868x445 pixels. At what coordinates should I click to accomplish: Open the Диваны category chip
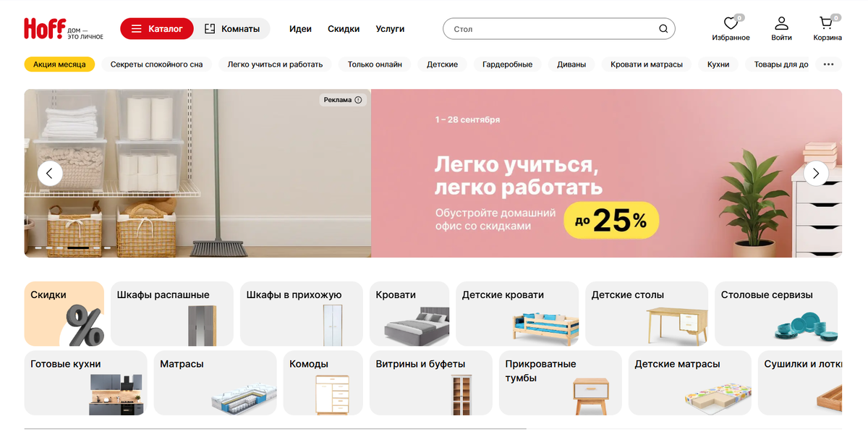pos(571,64)
